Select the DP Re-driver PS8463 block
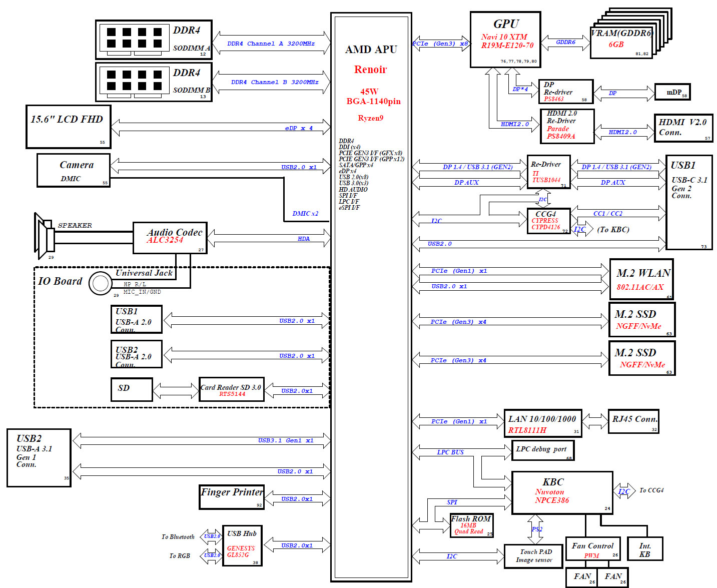 click(565, 92)
